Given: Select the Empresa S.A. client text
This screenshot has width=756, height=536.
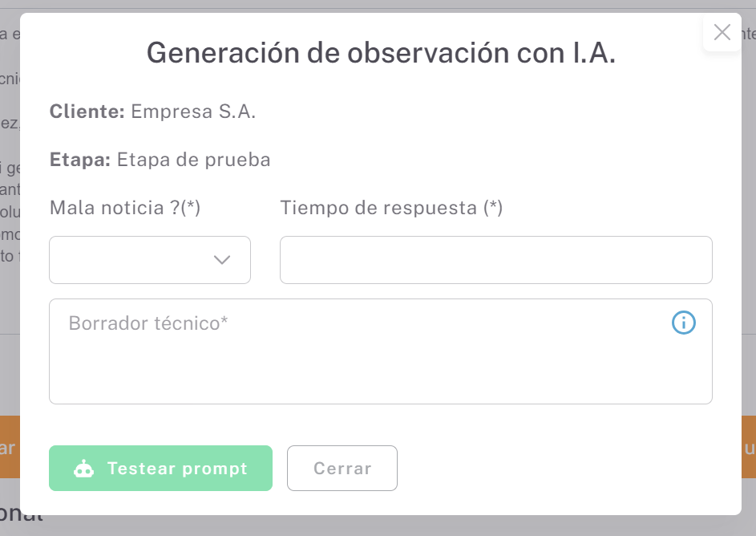Looking at the screenshot, I should pyautogui.click(x=193, y=112).
